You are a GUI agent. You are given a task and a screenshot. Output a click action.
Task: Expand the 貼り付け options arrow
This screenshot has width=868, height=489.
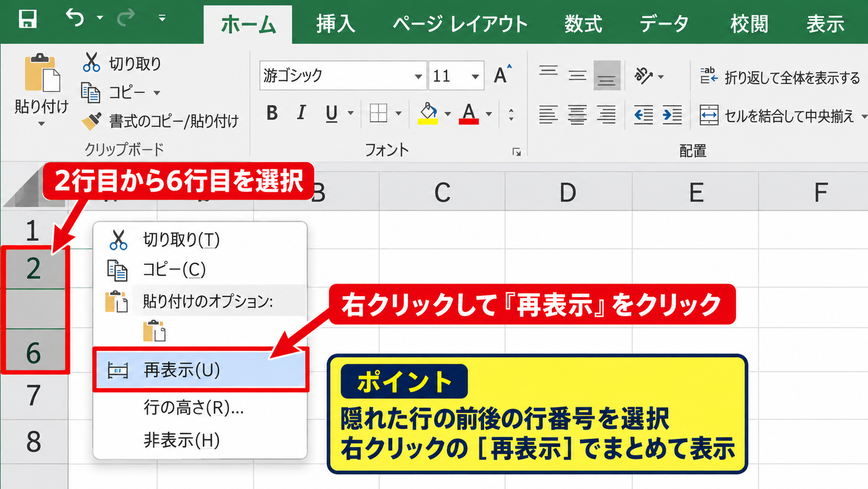tap(42, 124)
